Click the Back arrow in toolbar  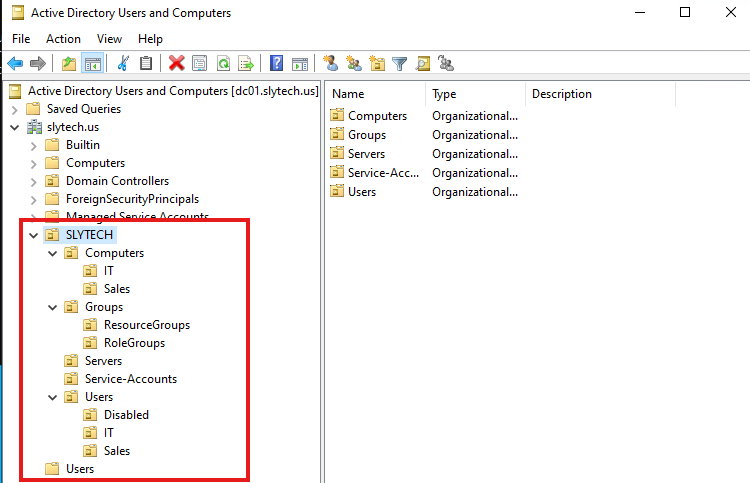point(15,64)
